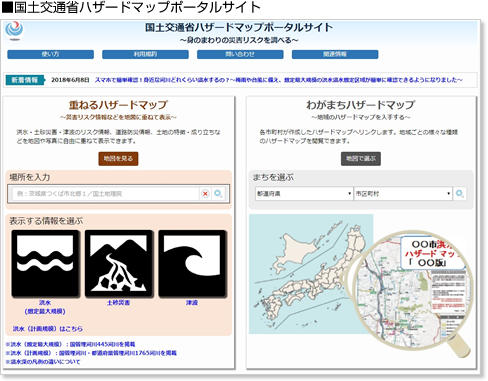This screenshot has width=488, height=381.
Task: Open the 土砂災害 text link
Action: 118,303
